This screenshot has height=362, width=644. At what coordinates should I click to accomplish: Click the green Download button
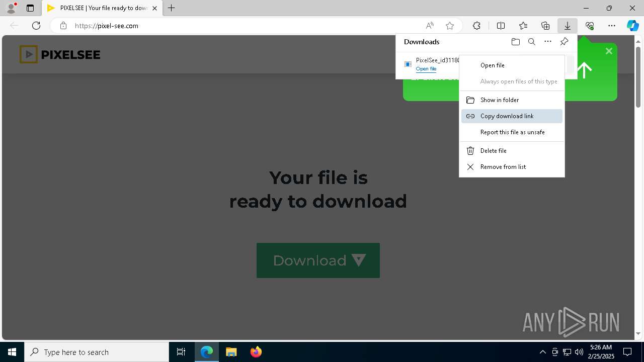pos(318,260)
